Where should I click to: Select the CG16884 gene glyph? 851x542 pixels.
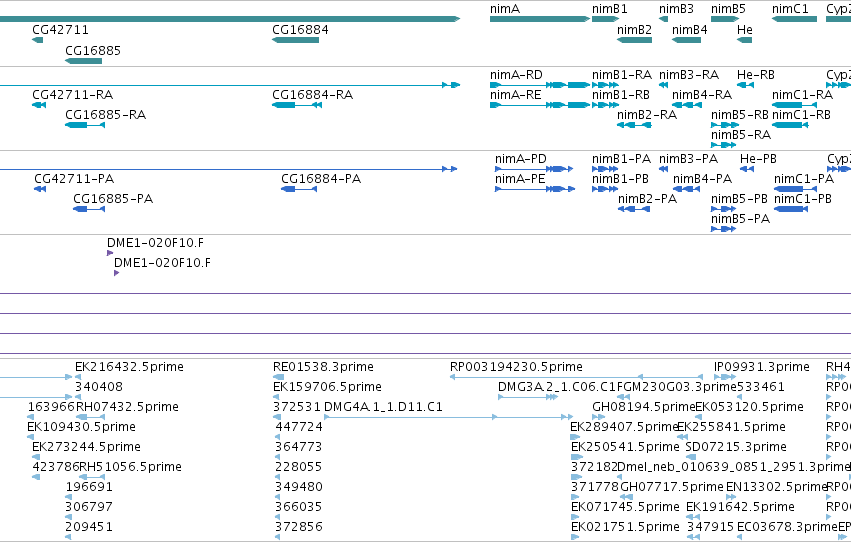tap(295, 40)
